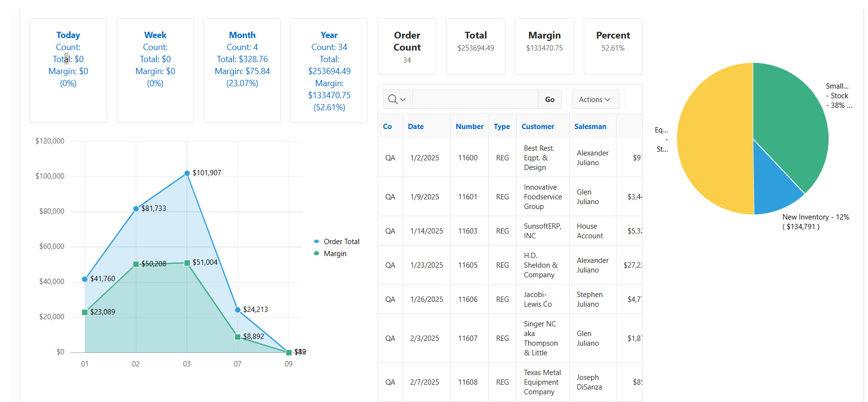Expand the Salesman column header options
This screenshot has height=402, width=868.
[590, 127]
